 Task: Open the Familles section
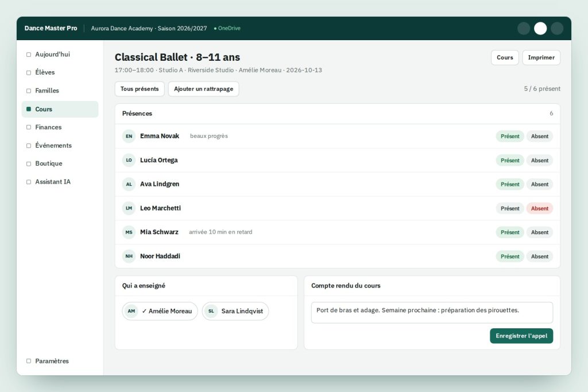[x=60, y=91]
